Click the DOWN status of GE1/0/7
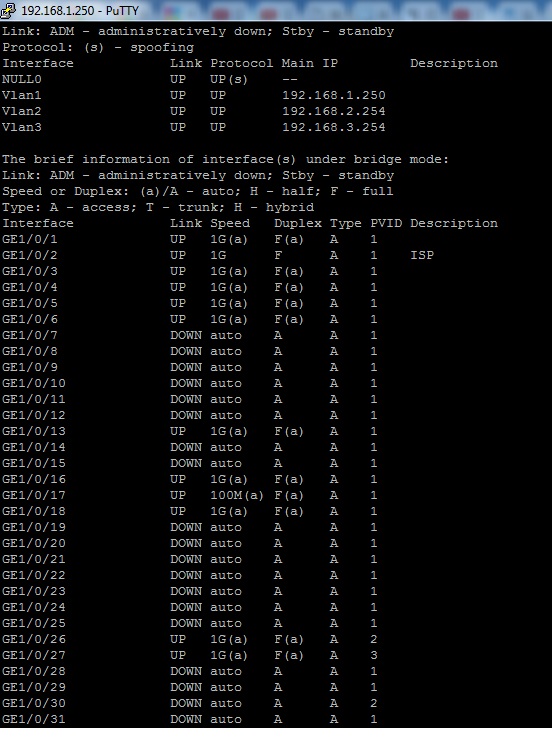This screenshot has width=552, height=738. [x=186, y=336]
